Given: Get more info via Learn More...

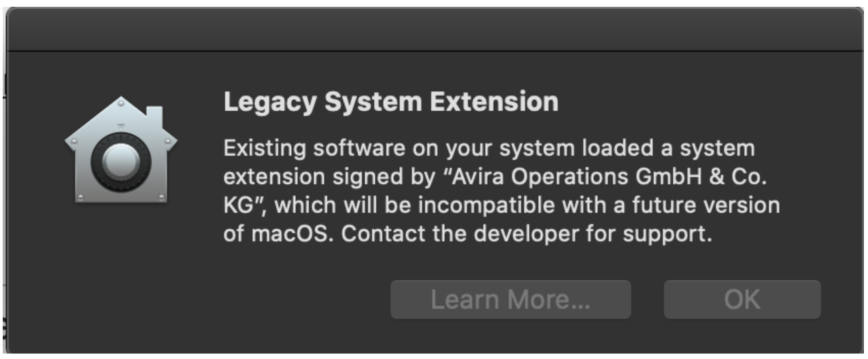Looking at the screenshot, I should coord(511,300).
